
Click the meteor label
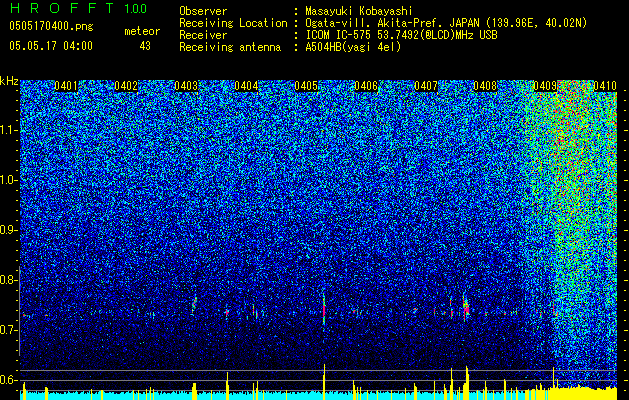coord(142,31)
